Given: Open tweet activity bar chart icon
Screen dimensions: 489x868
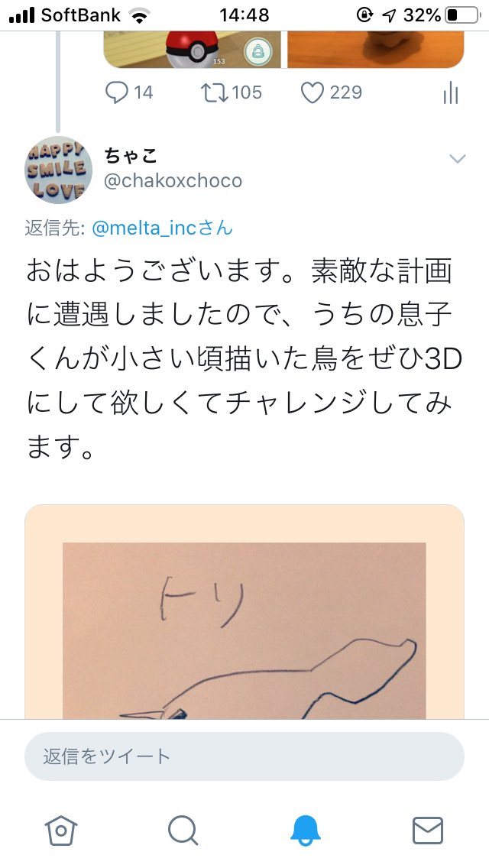Looking at the screenshot, I should point(451,92).
